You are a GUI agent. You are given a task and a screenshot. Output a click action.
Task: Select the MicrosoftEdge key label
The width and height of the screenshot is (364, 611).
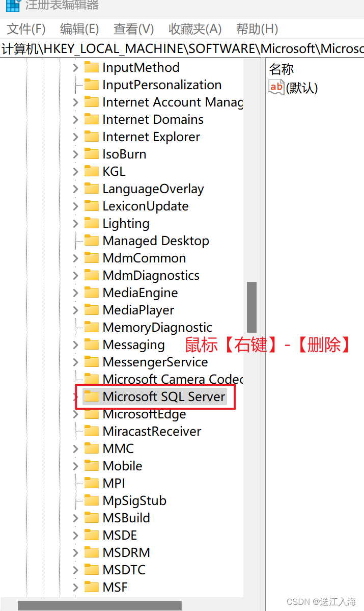click(x=144, y=414)
